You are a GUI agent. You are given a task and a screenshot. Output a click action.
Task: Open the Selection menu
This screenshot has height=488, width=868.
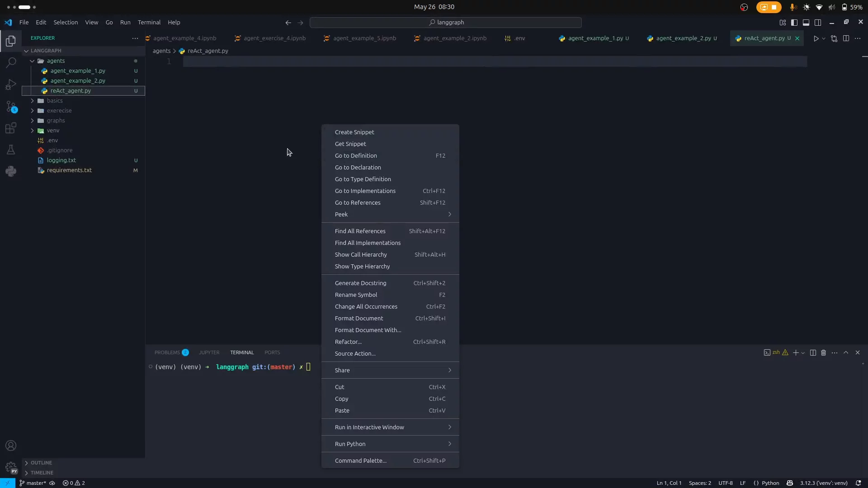coord(66,23)
